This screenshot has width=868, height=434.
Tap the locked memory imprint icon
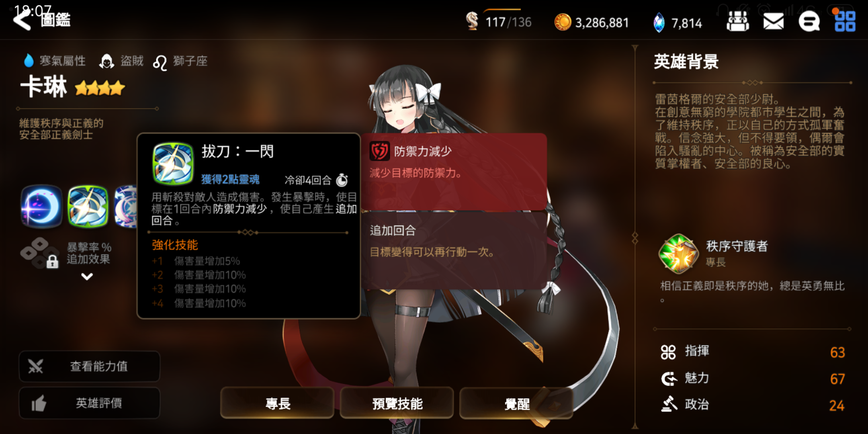point(40,253)
